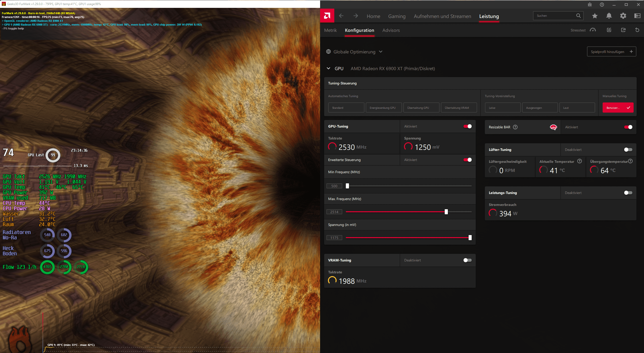Image resolution: width=644 pixels, height=353 pixels.
Task: Open the help question mark icon in title bar
Action: click(x=602, y=5)
